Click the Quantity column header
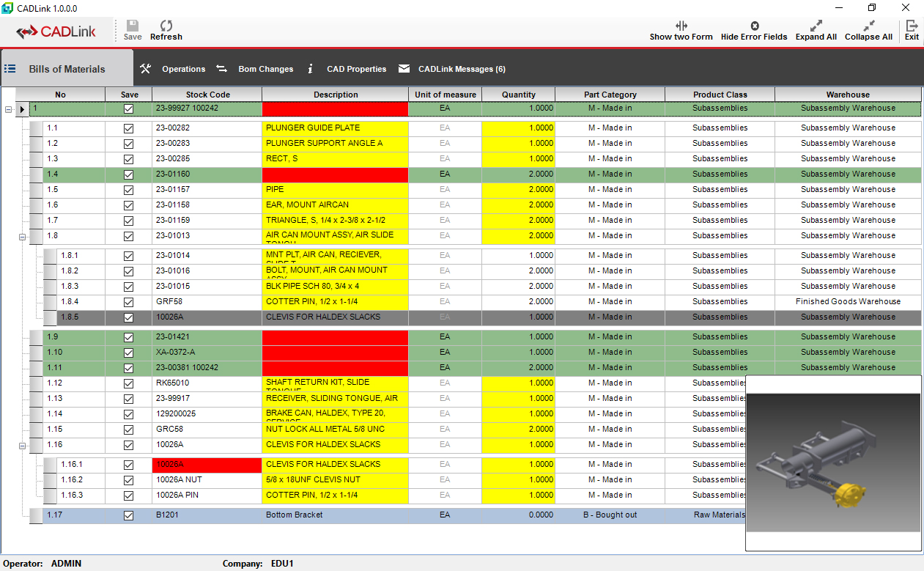 519,95
